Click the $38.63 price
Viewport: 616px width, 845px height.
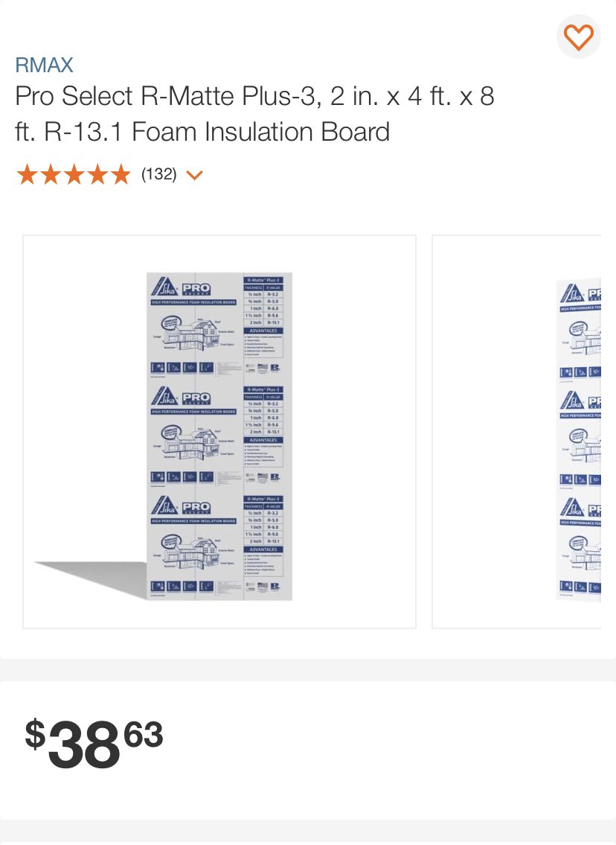click(x=94, y=744)
